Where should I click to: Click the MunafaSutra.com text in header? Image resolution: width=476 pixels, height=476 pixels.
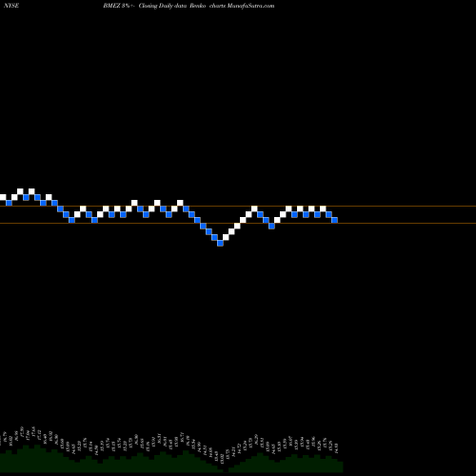tap(250, 6)
